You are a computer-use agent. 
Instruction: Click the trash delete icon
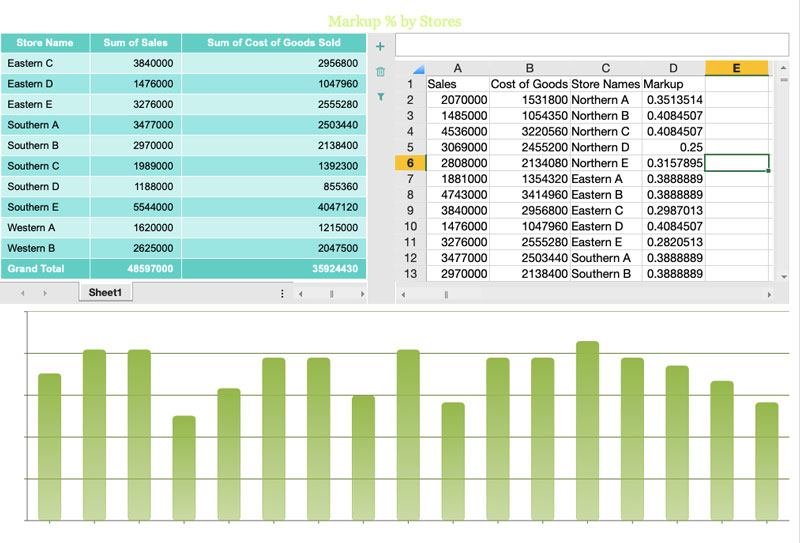(x=380, y=72)
